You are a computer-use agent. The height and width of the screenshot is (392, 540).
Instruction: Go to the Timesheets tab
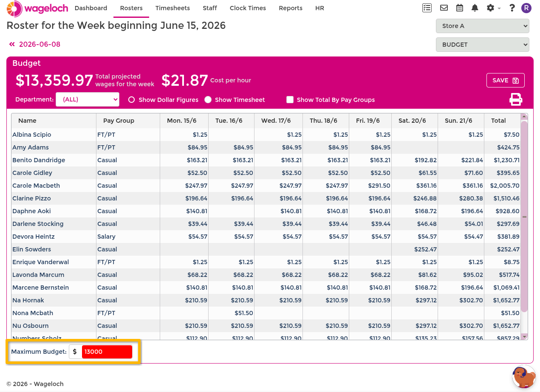tap(172, 8)
